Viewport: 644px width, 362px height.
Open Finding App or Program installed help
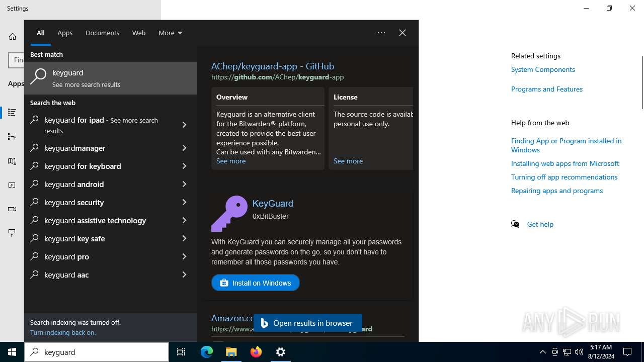[567, 145]
